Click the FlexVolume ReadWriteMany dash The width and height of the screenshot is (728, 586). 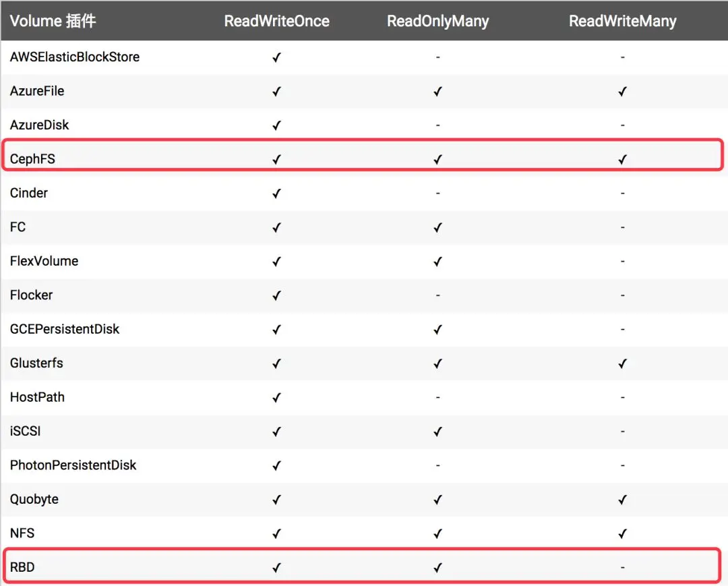click(x=623, y=261)
